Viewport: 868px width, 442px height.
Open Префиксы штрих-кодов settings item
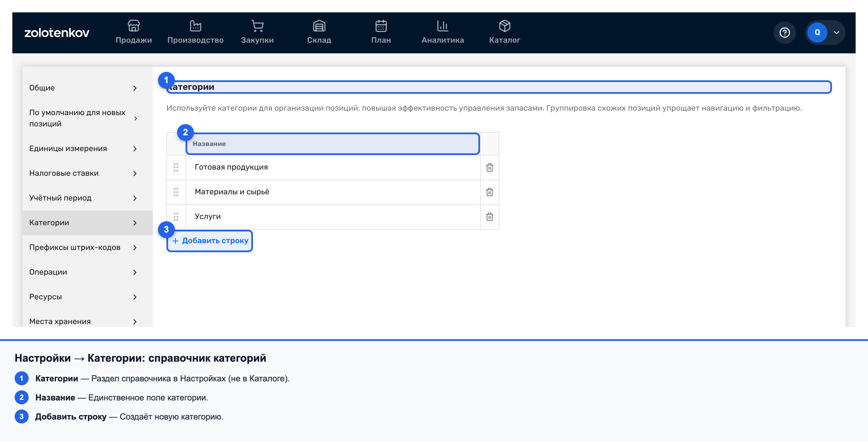(x=83, y=247)
